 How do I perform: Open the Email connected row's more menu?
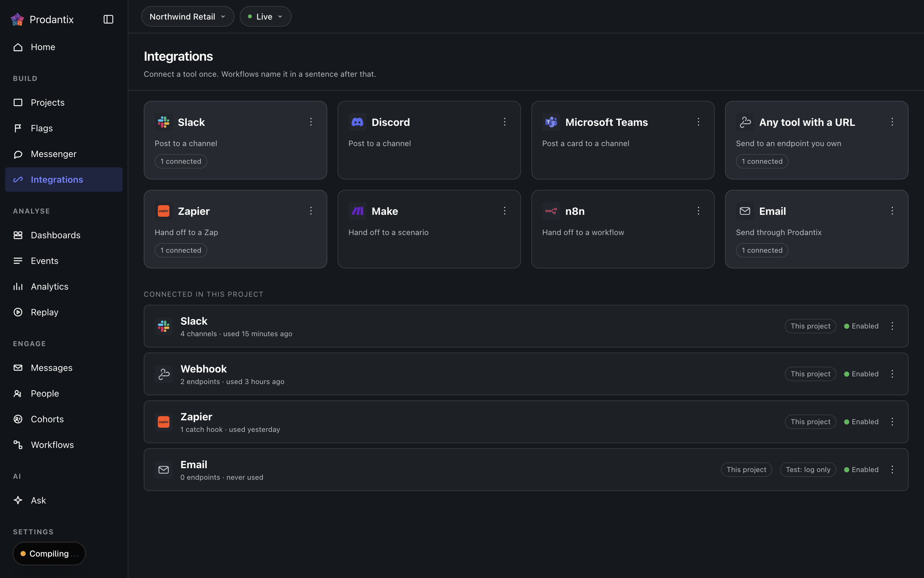tap(892, 469)
